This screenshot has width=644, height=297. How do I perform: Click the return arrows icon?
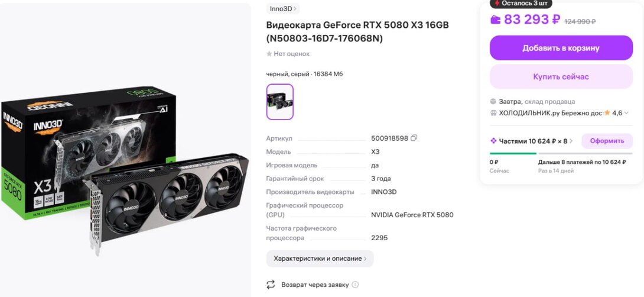point(270,285)
